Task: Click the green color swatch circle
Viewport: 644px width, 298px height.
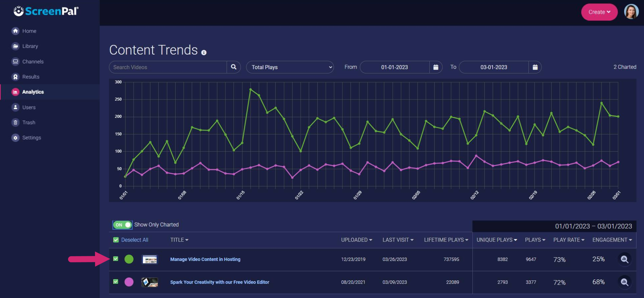Action: (x=129, y=259)
